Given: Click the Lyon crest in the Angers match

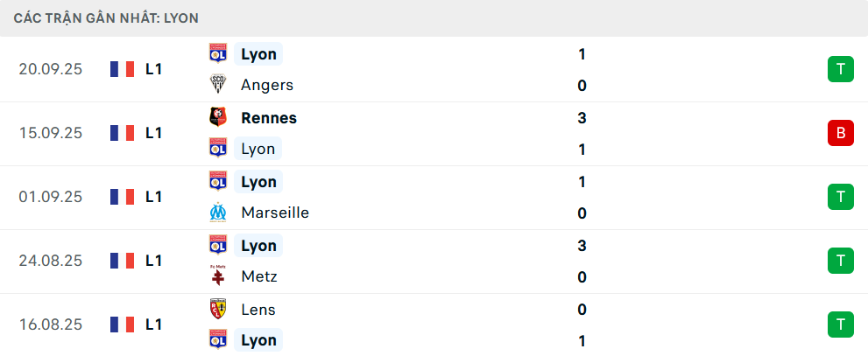Looking at the screenshot, I should click(218, 53).
